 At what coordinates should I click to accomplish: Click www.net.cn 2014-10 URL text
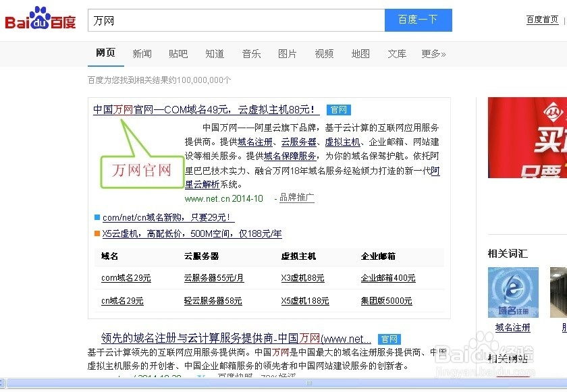[224, 199]
